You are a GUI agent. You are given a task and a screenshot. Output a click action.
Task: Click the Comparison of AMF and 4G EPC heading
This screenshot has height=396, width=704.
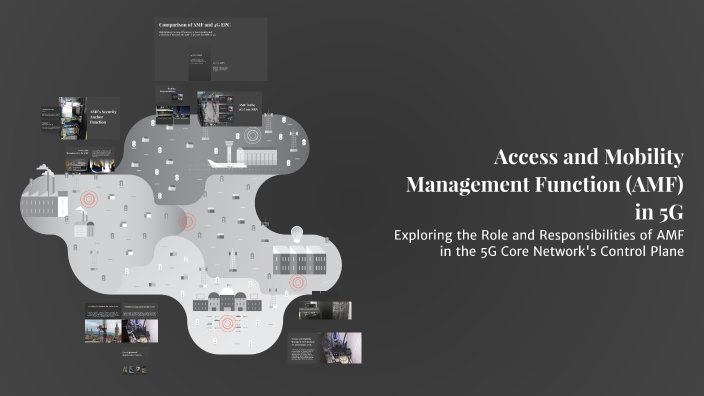[x=195, y=25]
